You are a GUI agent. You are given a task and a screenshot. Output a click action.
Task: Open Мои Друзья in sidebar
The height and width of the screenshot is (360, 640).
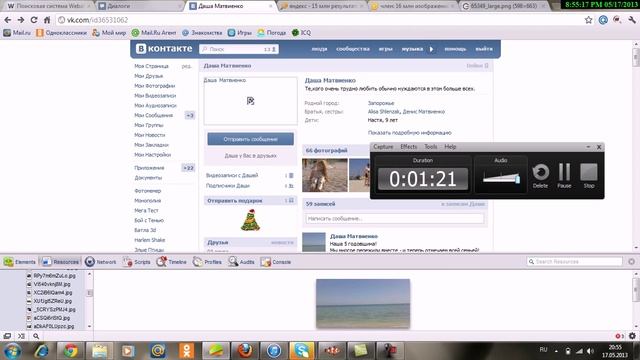(x=149, y=76)
